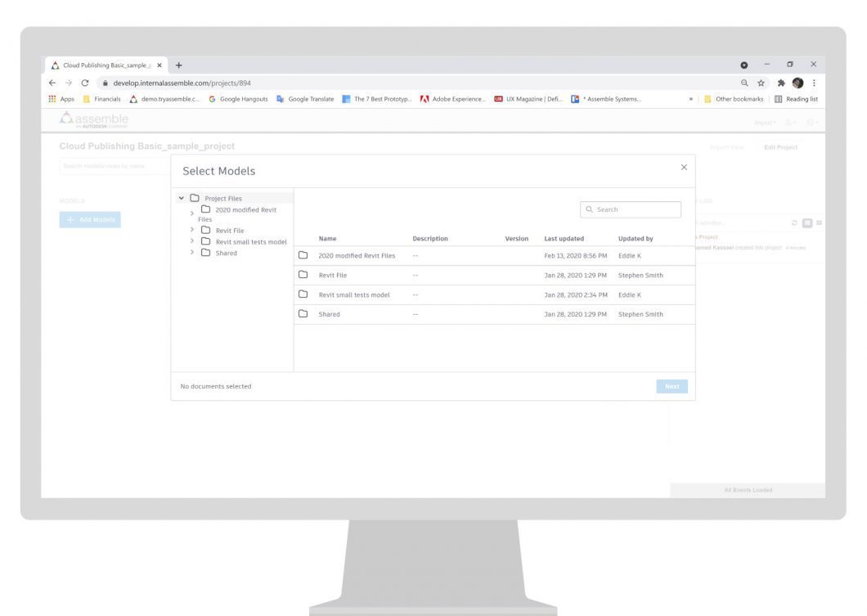Screen dimensions: 867x616
Task: Click the Search field in dialog
Action: pyautogui.click(x=631, y=209)
